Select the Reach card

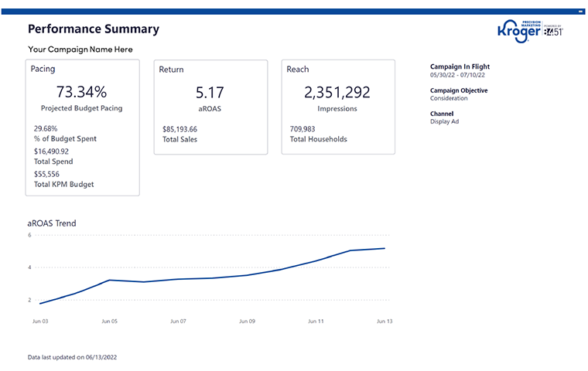point(338,107)
